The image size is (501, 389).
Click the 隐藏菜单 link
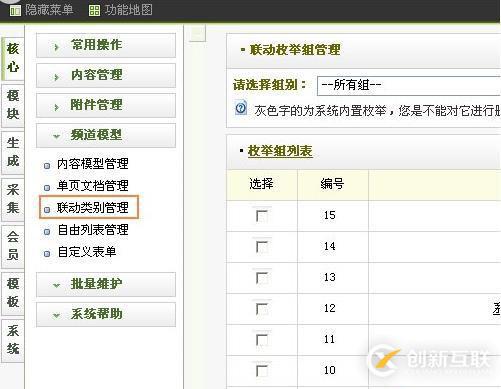click(49, 10)
